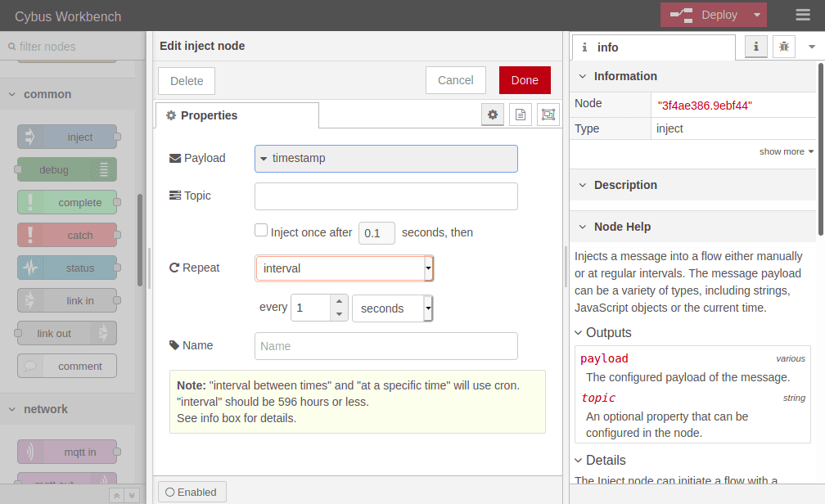Open node appearance settings tab

[548, 115]
